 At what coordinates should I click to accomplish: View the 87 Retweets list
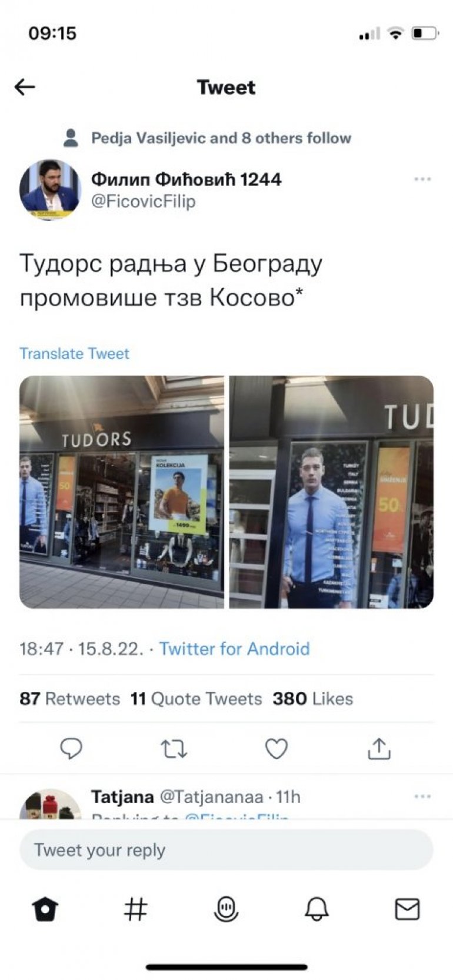click(x=69, y=698)
